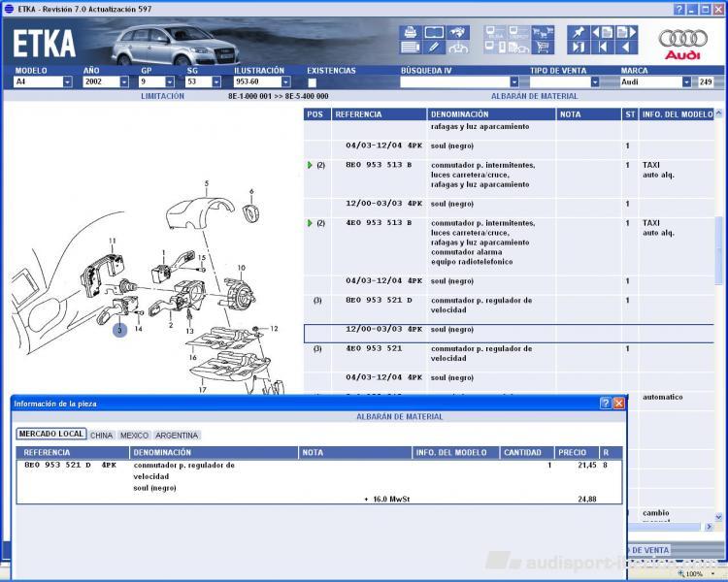Image resolution: width=728 pixels, height=582 pixels.
Task: Click part number 5 in the illustration
Action: (207, 183)
